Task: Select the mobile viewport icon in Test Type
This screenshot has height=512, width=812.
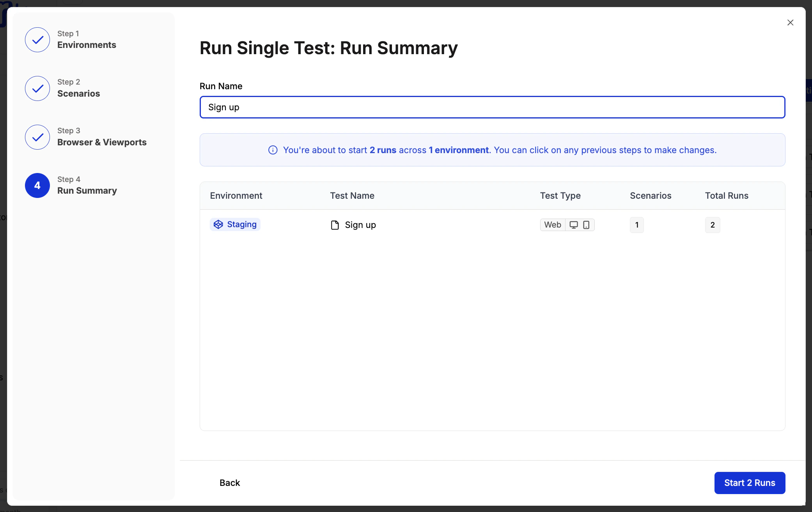Action: 586,225
